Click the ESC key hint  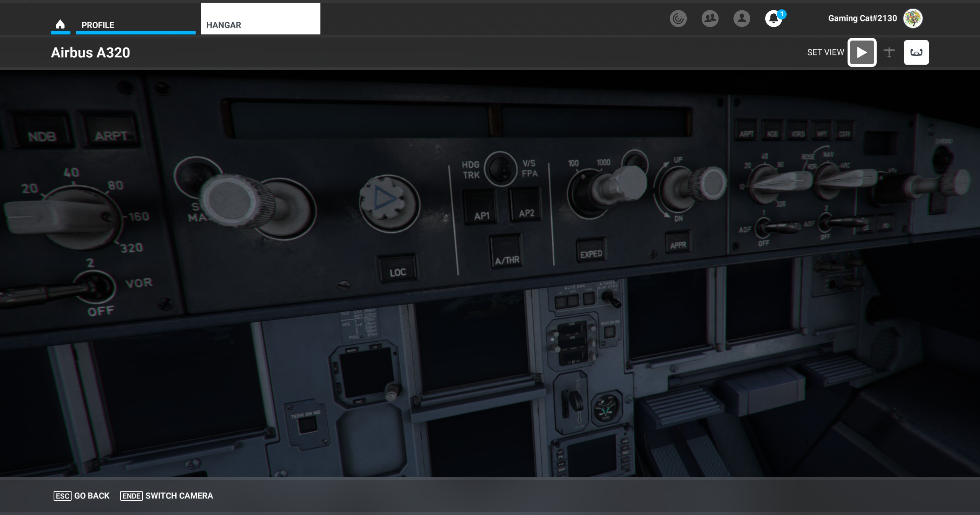click(x=62, y=496)
